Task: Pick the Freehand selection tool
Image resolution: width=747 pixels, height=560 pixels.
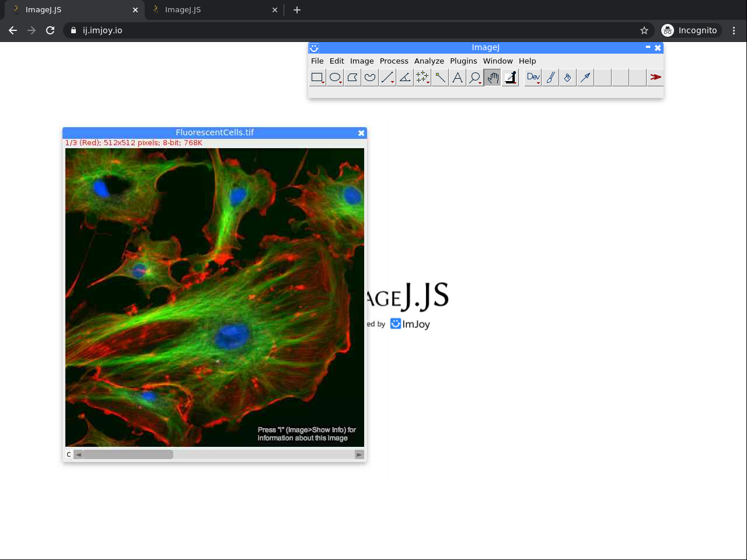Action: (x=370, y=77)
